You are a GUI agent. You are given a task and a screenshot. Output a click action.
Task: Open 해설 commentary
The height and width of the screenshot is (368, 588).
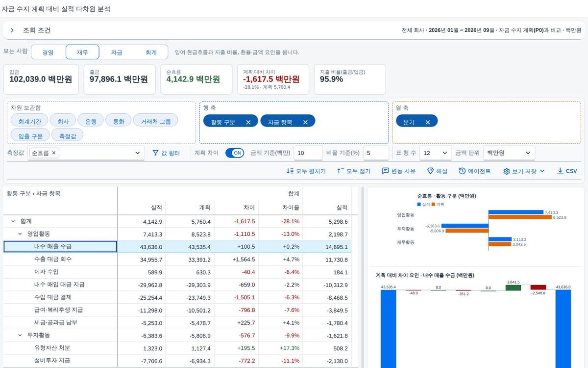pyautogui.click(x=437, y=171)
